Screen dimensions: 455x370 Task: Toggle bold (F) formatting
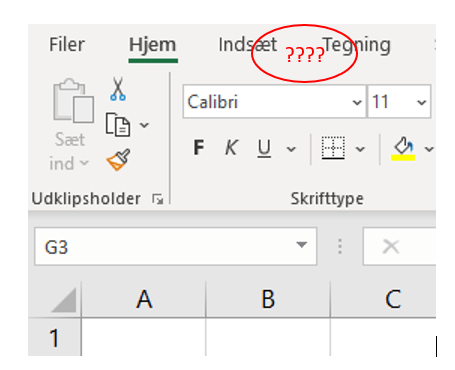coord(199,148)
